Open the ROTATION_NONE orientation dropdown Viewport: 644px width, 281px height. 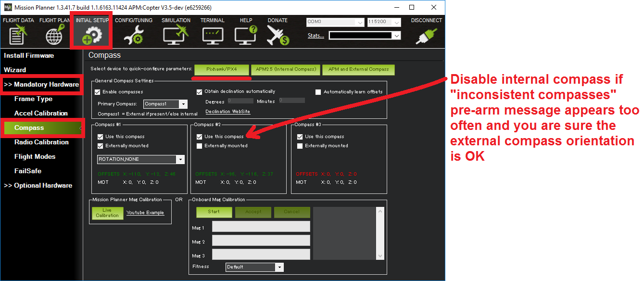[x=180, y=159]
